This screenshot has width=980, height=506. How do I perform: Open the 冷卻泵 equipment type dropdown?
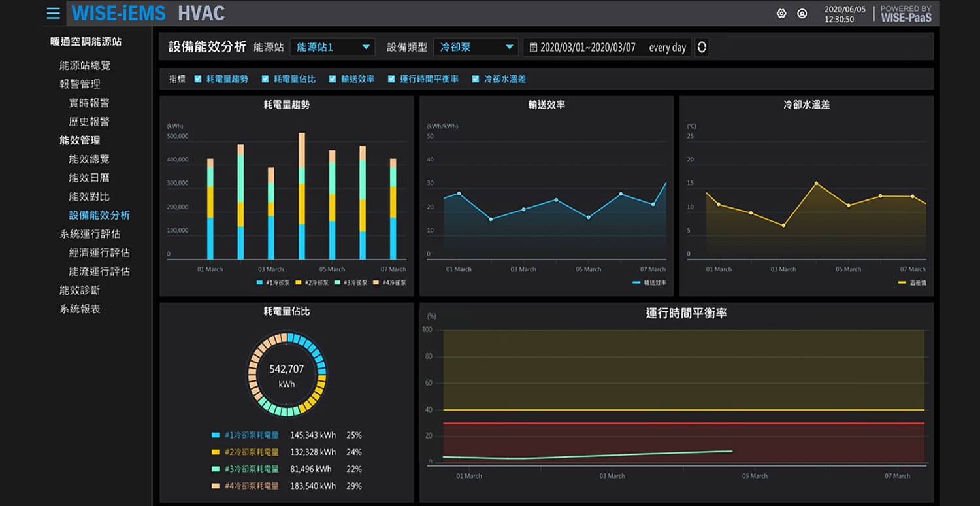click(476, 47)
